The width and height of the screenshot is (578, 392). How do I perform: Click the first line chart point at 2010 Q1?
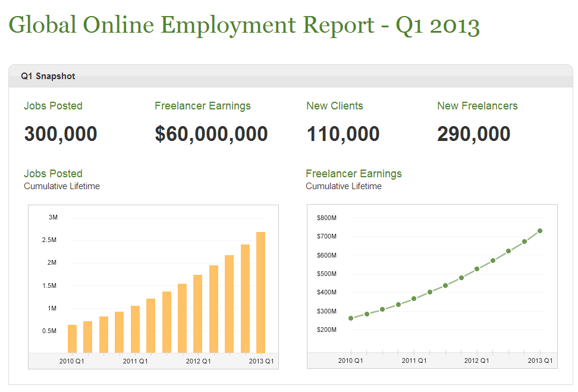coord(351,318)
